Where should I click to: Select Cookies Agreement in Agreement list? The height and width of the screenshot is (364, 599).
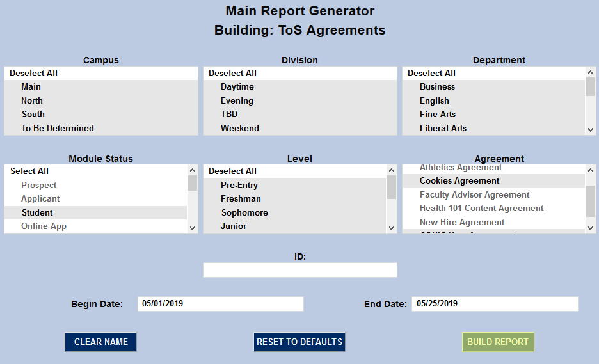(459, 181)
